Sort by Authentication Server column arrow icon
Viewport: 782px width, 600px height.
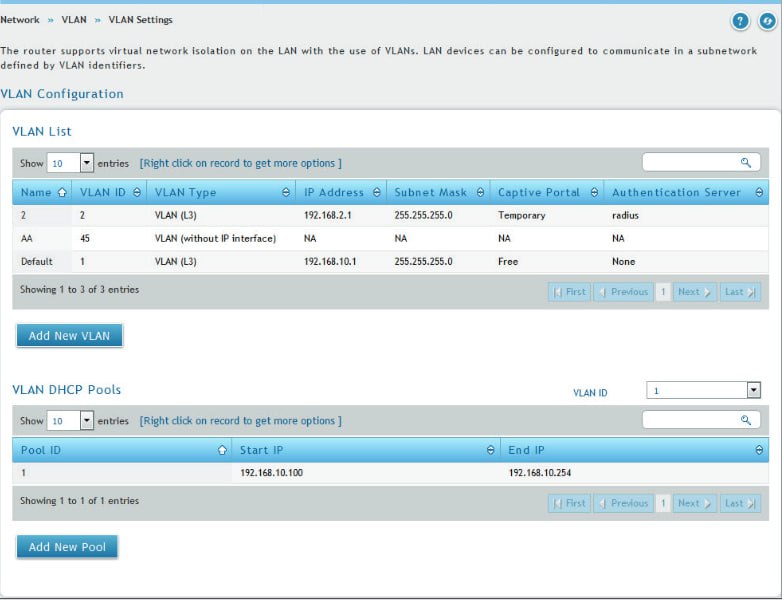(759, 193)
